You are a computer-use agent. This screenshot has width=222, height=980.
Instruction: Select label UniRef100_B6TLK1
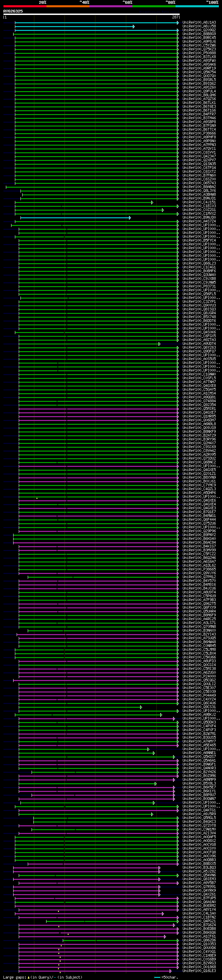coord(199,103)
